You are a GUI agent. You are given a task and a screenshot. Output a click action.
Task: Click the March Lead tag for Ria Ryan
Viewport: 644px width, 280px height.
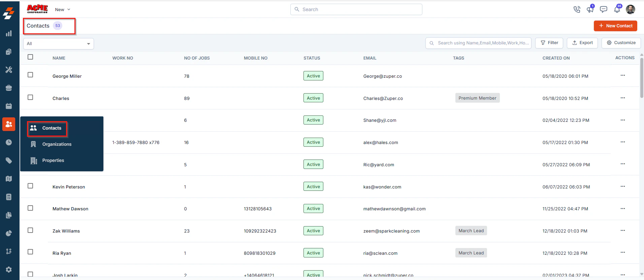click(471, 253)
